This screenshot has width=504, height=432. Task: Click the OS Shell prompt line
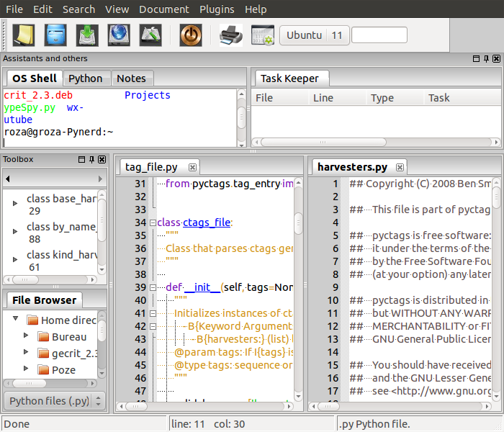click(x=58, y=132)
